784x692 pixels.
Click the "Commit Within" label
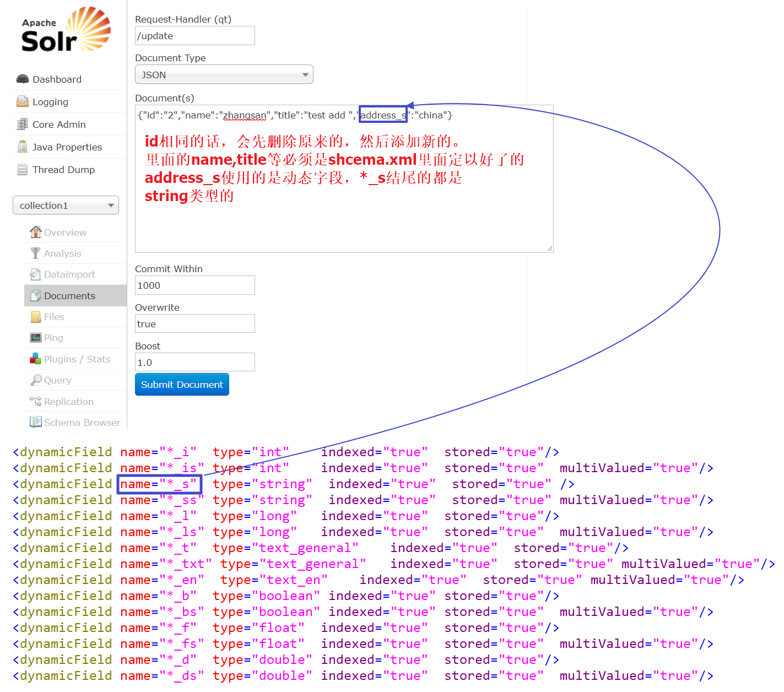[169, 269]
